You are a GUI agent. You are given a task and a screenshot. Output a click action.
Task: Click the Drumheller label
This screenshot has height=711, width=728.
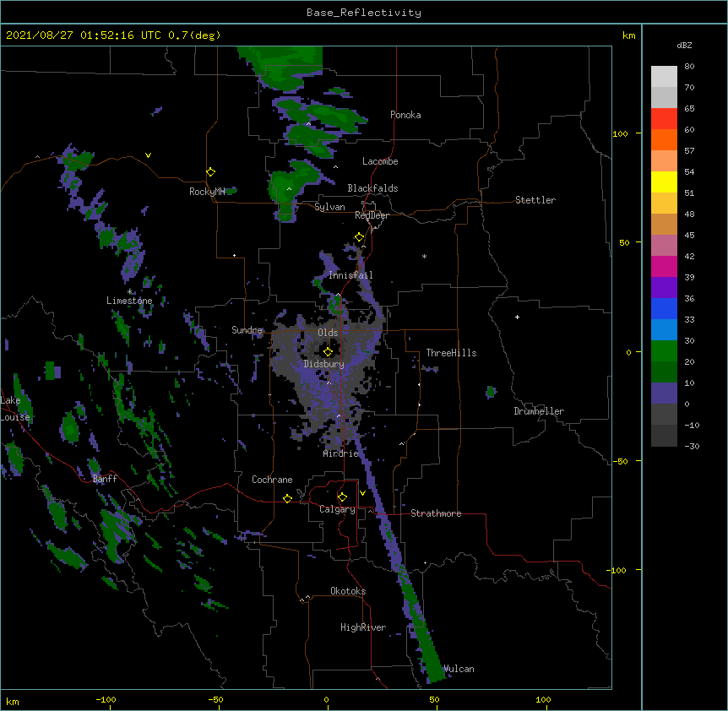coord(539,411)
